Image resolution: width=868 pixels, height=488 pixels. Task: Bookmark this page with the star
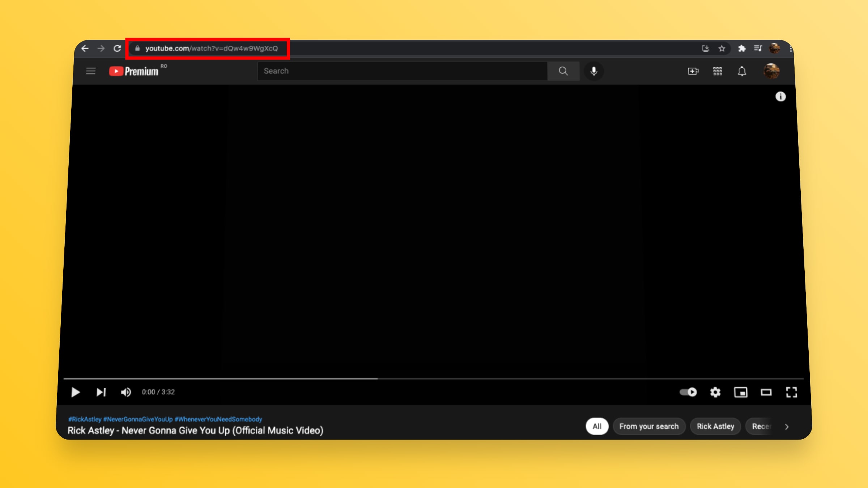[x=722, y=48]
